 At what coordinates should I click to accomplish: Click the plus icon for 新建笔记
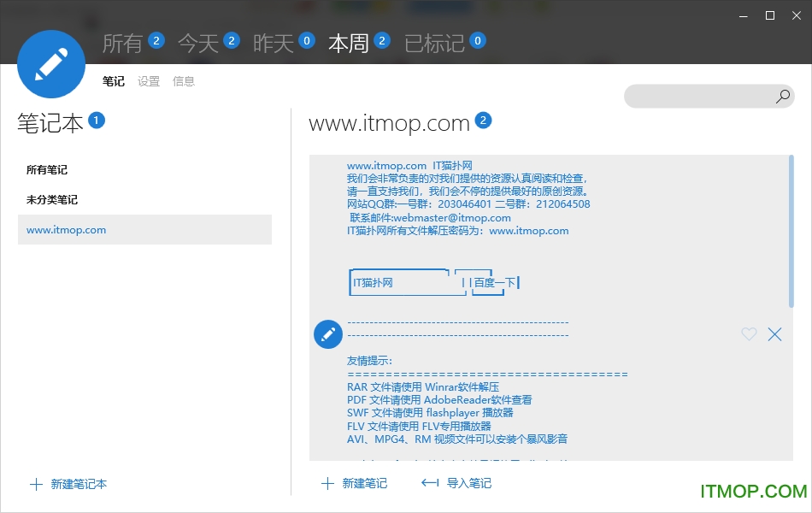point(327,483)
